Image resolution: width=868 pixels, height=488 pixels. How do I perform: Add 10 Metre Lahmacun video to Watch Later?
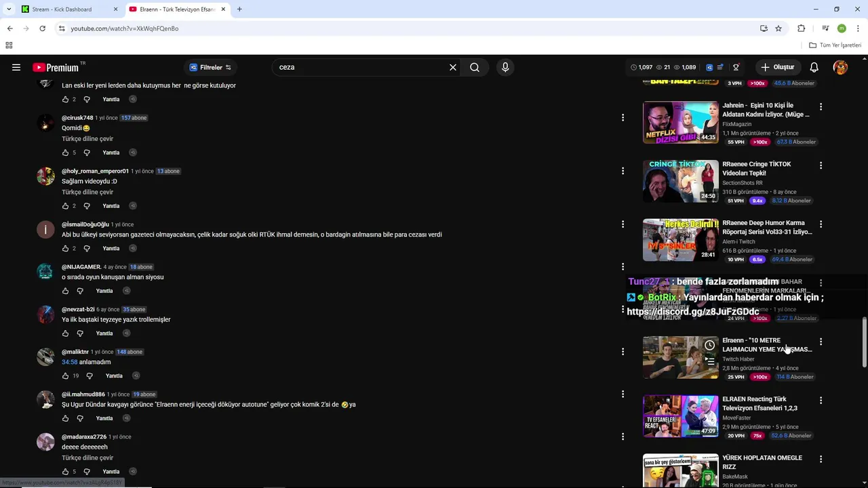(709, 346)
